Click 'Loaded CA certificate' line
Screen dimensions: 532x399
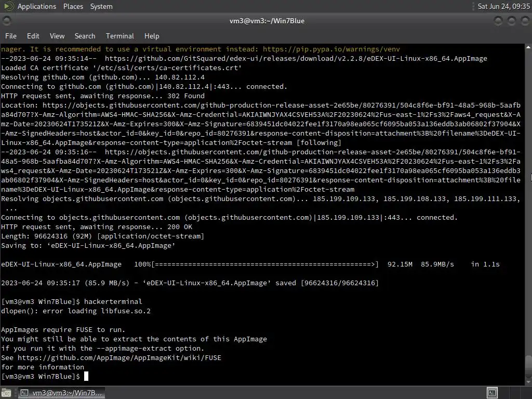[122, 68]
